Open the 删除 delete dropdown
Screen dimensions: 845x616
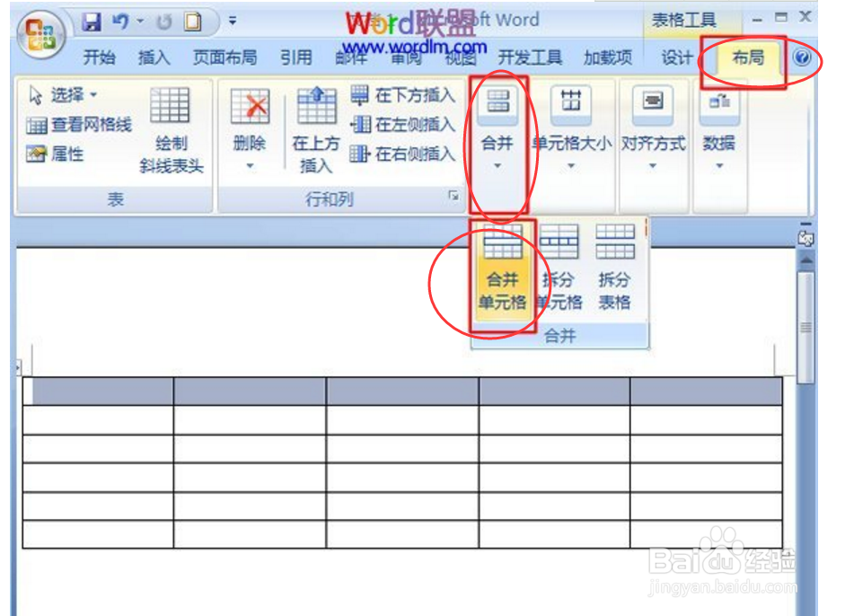pos(250,129)
